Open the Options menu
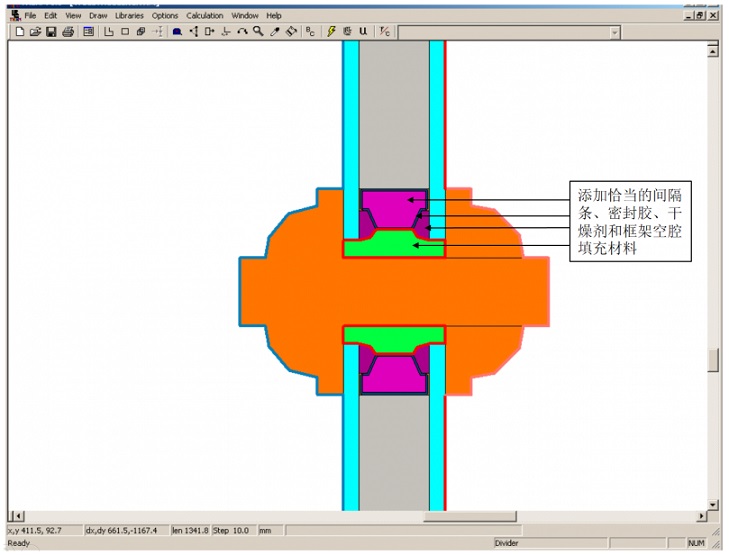The width and height of the screenshot is (729, 555). (165, 16)
